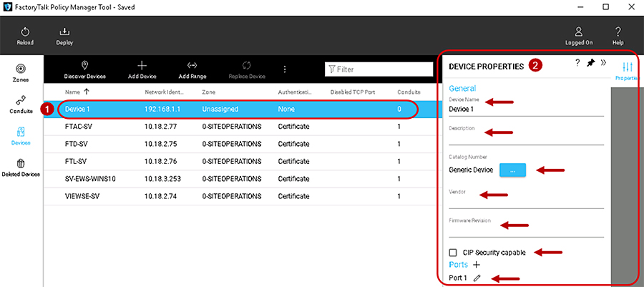
Task: Click the Properties sliders tab icon
Action: 627,68
